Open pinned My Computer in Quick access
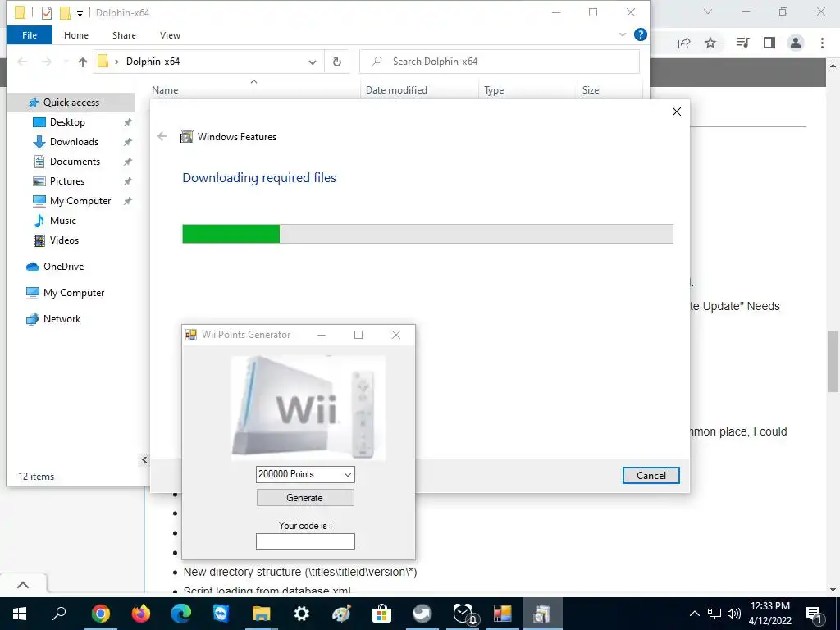The image size is (840, 630). (80, 201)
